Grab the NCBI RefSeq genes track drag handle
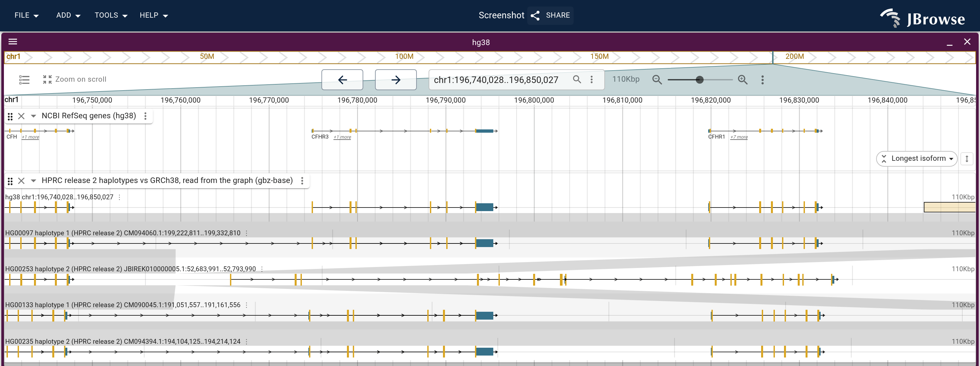980x366 pixels. [x=10, y=116]
